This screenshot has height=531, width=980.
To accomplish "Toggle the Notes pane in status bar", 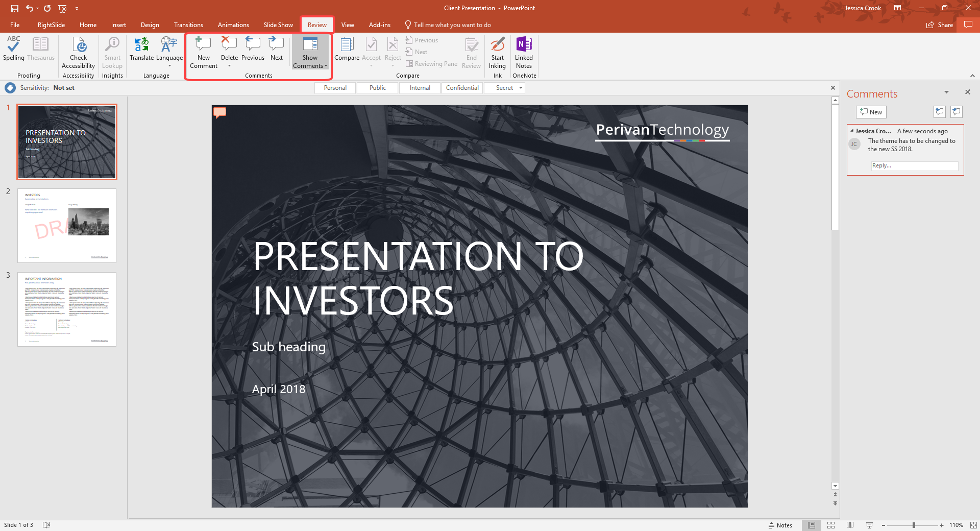I will 780,525.
